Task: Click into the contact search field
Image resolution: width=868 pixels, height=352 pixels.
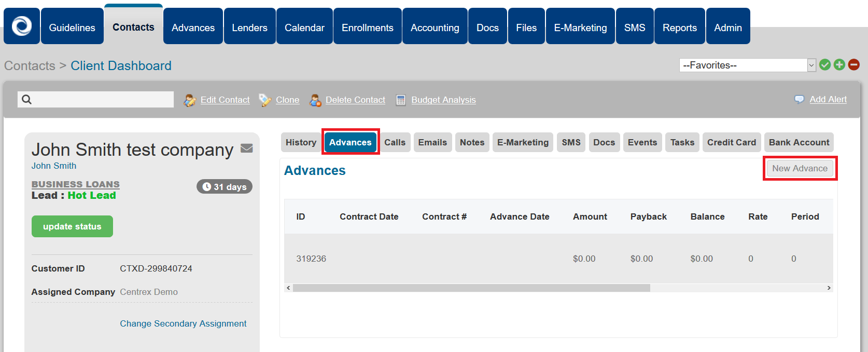Action: pos(96,99)
